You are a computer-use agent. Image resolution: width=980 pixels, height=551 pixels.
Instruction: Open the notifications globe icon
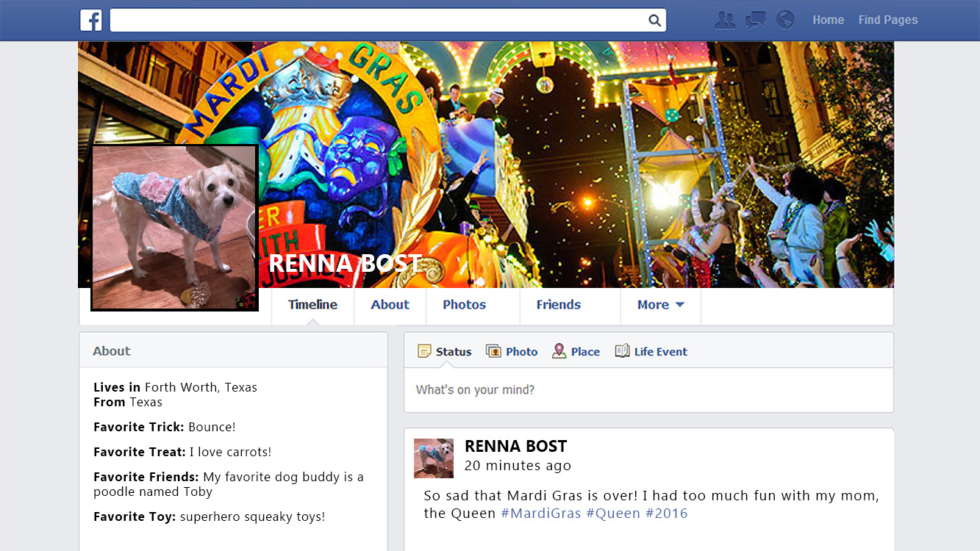[785, 20]
